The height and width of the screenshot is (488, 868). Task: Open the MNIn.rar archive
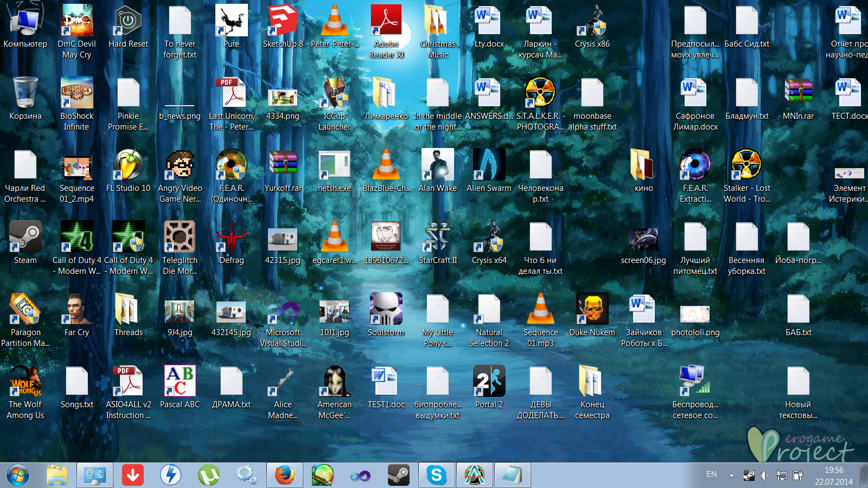point(798,98)
